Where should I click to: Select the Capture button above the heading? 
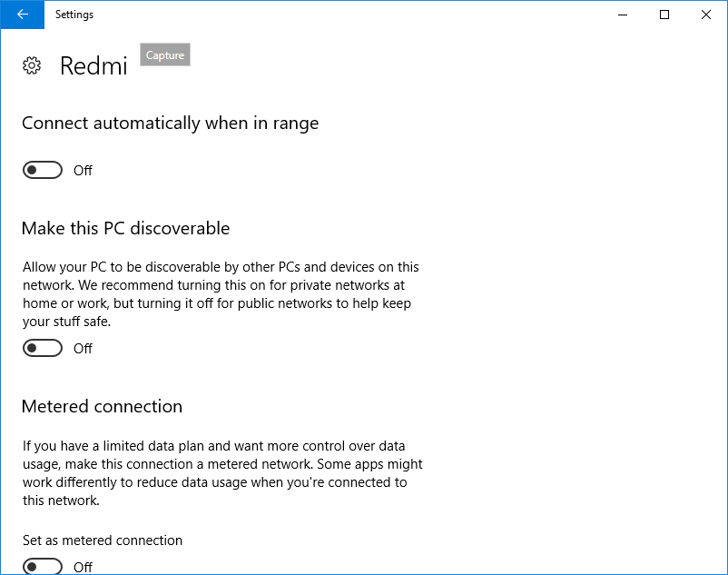[x=164, y=55]
